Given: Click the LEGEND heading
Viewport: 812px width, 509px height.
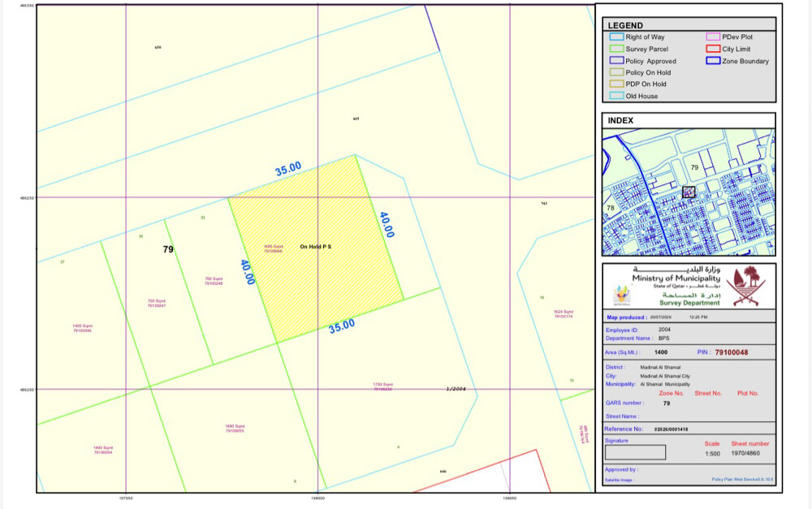Looking at the screenshot, I should pyautogui.click(x=625, y=25).
